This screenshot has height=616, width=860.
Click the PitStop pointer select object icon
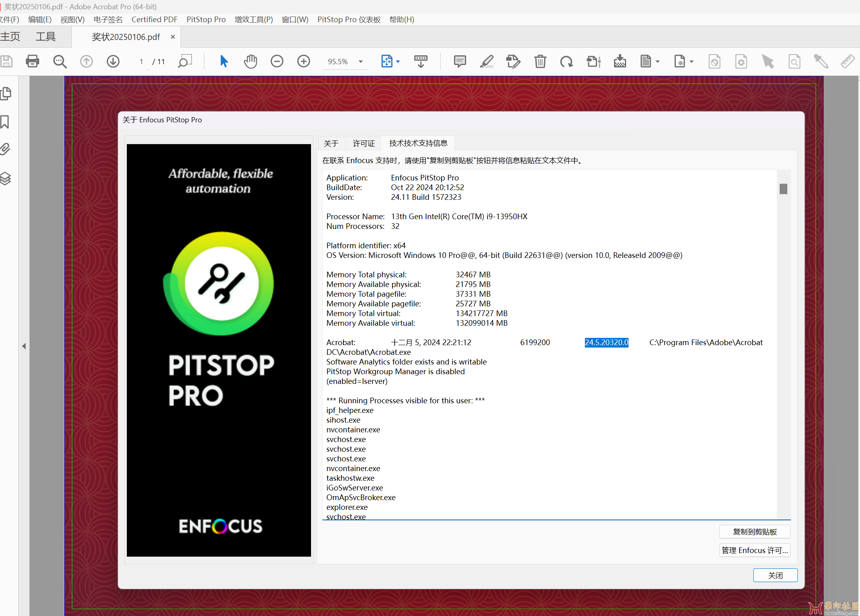(768, 61)
